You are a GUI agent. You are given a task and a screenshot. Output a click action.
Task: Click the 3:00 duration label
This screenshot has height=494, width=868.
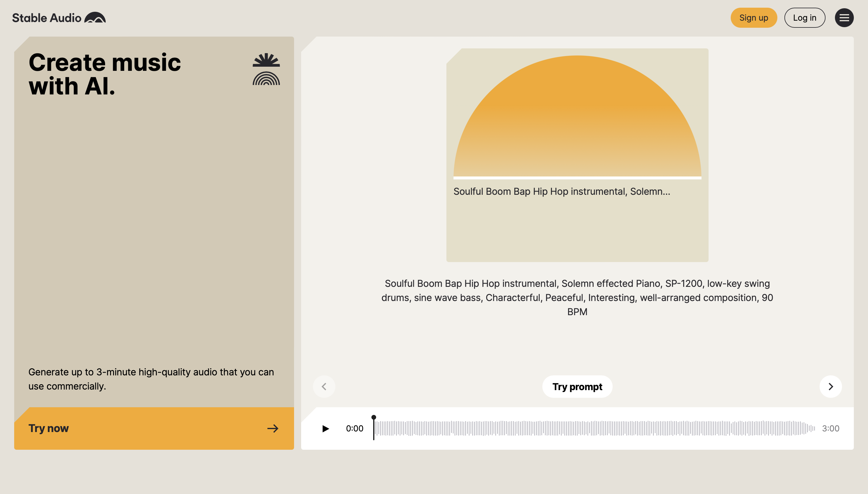click(x=830, y=428)
